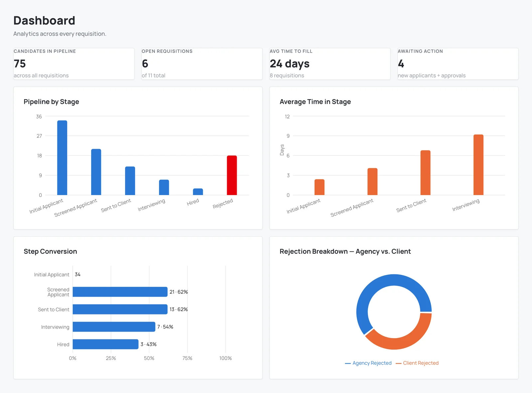Click the Step Conversion heading

coord(50,251)
